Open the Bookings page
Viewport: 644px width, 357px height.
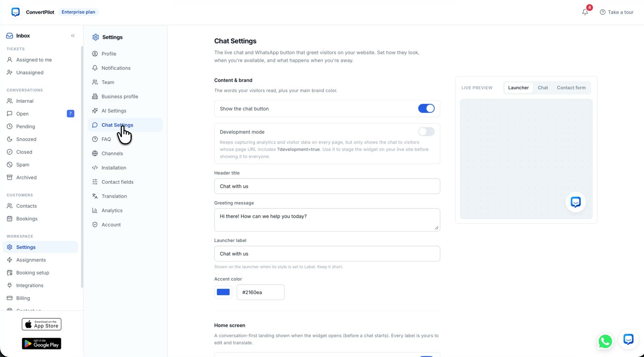click(x=40, y=219)
